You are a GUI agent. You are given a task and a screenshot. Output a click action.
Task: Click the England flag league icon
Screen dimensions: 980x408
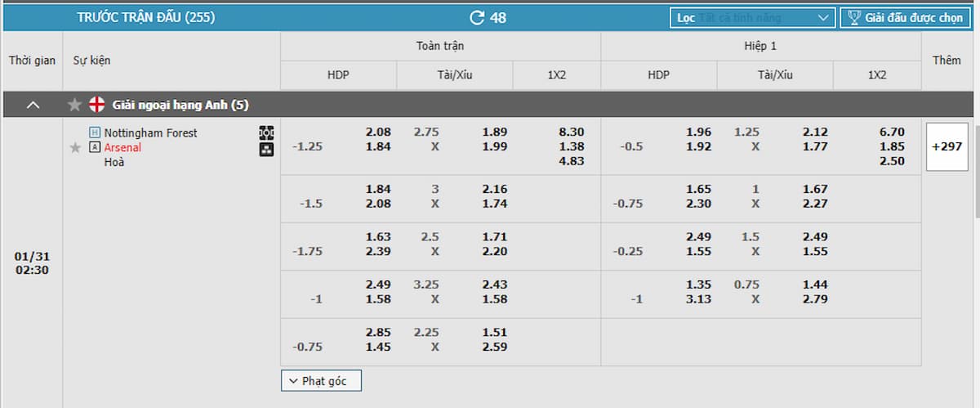click(97, 105)
